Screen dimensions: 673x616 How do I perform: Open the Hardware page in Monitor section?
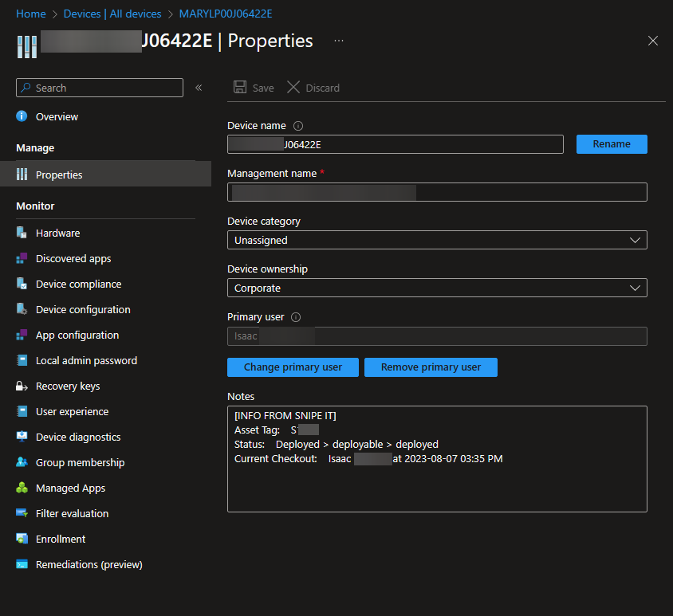tap(60, 233)
